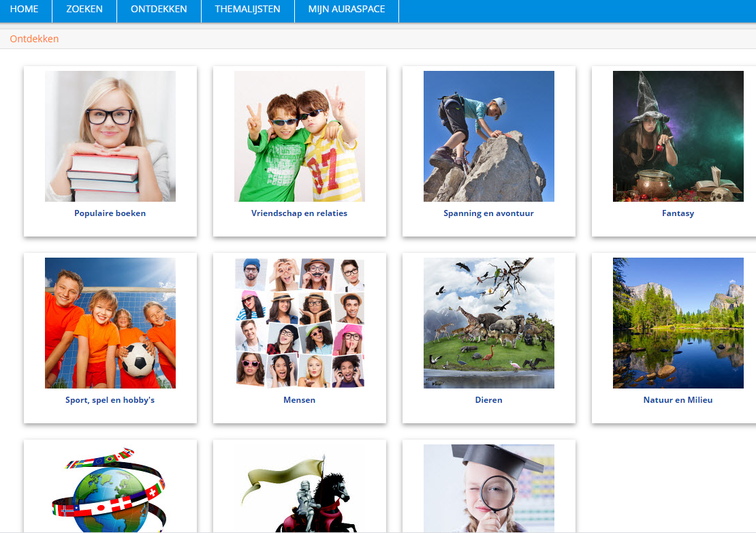The image size is (756, 533).
Task: Open the Mensen category link
Action: [x=300, y=400]
